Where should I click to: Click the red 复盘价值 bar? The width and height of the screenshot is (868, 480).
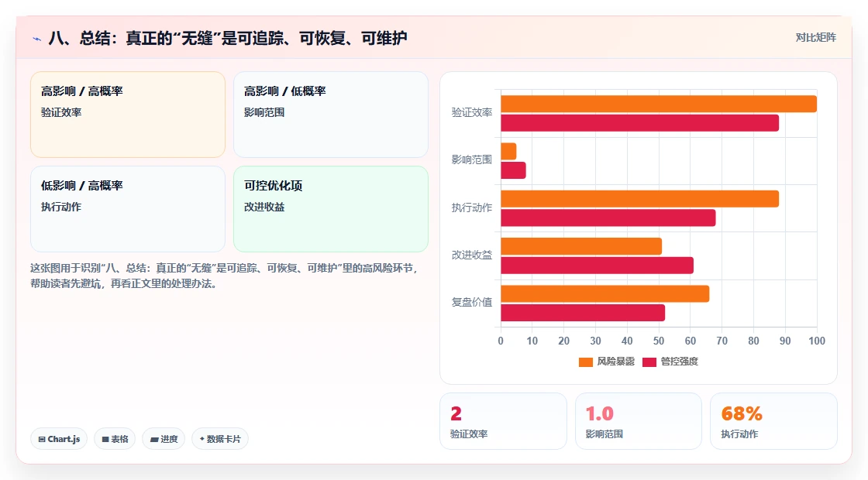click(583, 313)
